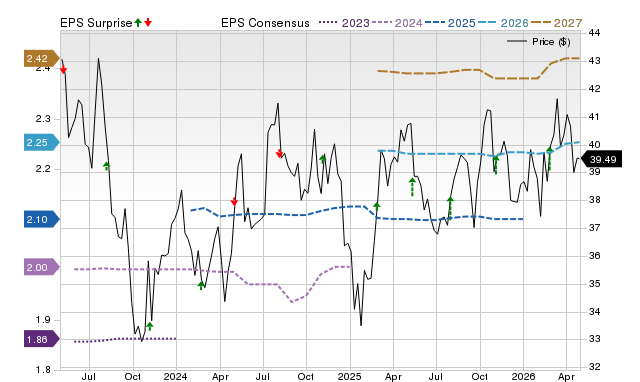Select the 2.25 light blue value tag
640x382 pixels.
[42, 142]
